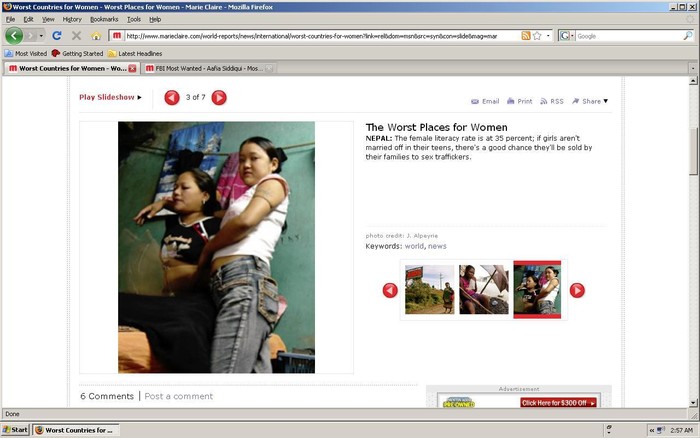Open the address bar history dropdown
The height and width of the screenshot is (438, 700).
(548, 35)
